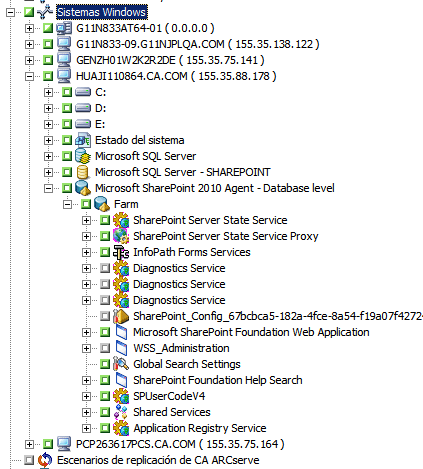Select the Escenarios de replicación label
Screen dimensions: 423x469
coord(158,460)
